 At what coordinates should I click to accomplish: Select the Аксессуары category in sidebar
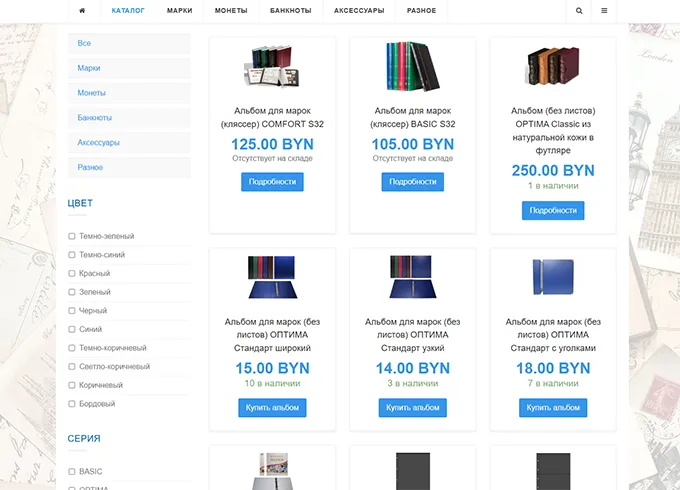coord(129,143)
